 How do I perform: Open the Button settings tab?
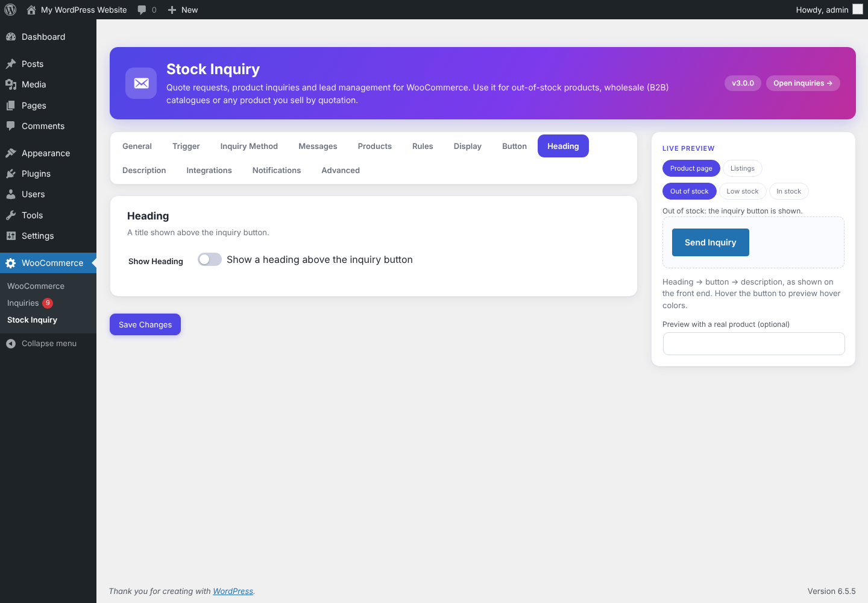pyautogui.click(x=515, y=146)
